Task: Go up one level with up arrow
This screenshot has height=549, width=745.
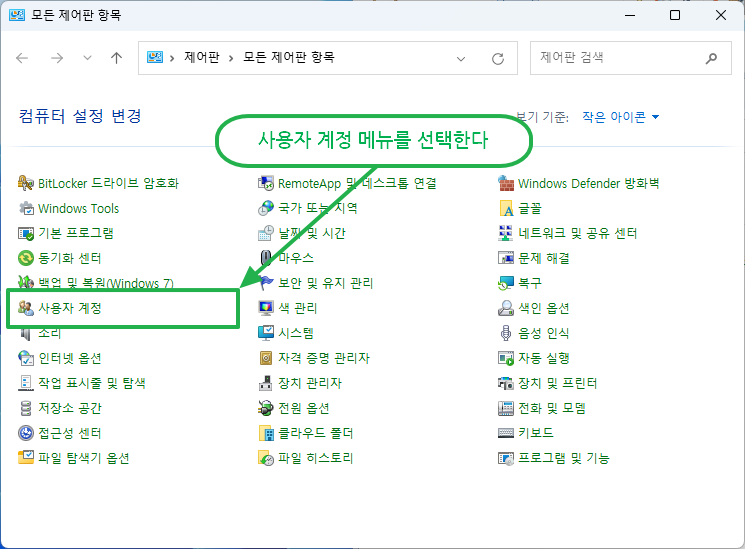Action: point(116,58)
